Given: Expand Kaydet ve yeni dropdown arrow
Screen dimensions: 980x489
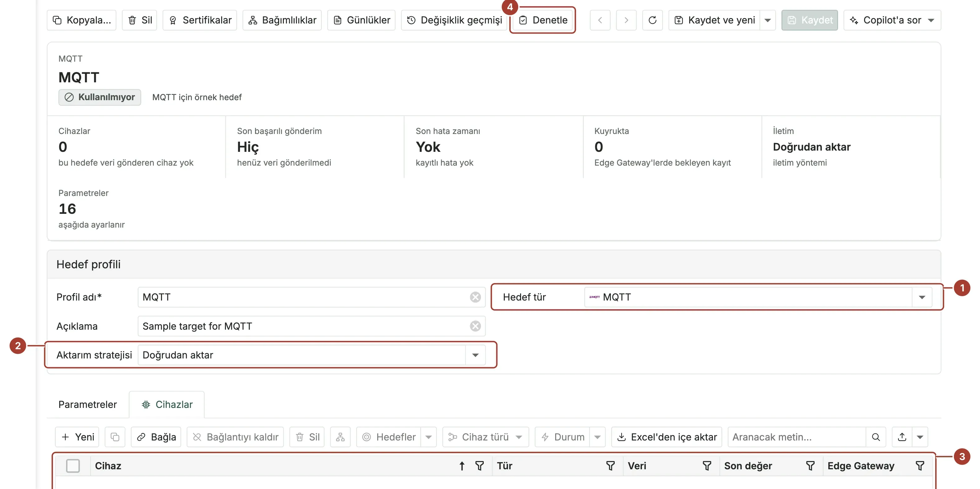Looking at the screenshot, I should pyautogui.click(x=768, y=20).
